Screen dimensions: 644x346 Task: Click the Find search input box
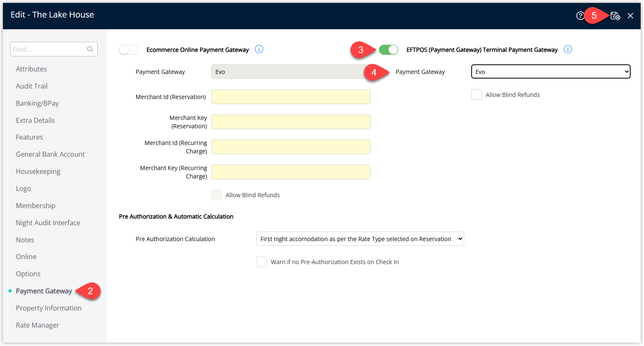point(48,49)
